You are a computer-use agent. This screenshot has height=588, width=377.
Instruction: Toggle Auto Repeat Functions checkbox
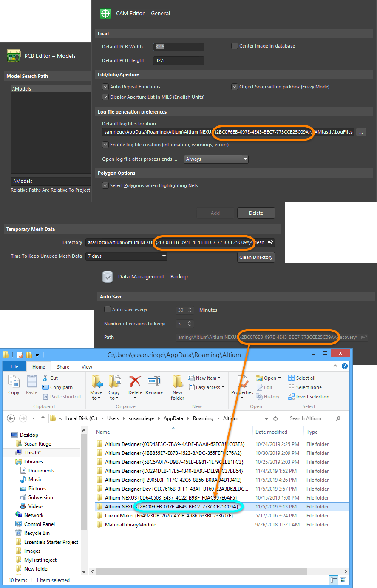coord(105,87)
